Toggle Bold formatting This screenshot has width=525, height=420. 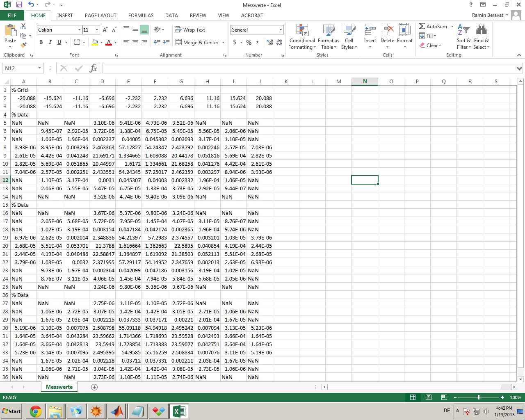(x=41, y=42)
